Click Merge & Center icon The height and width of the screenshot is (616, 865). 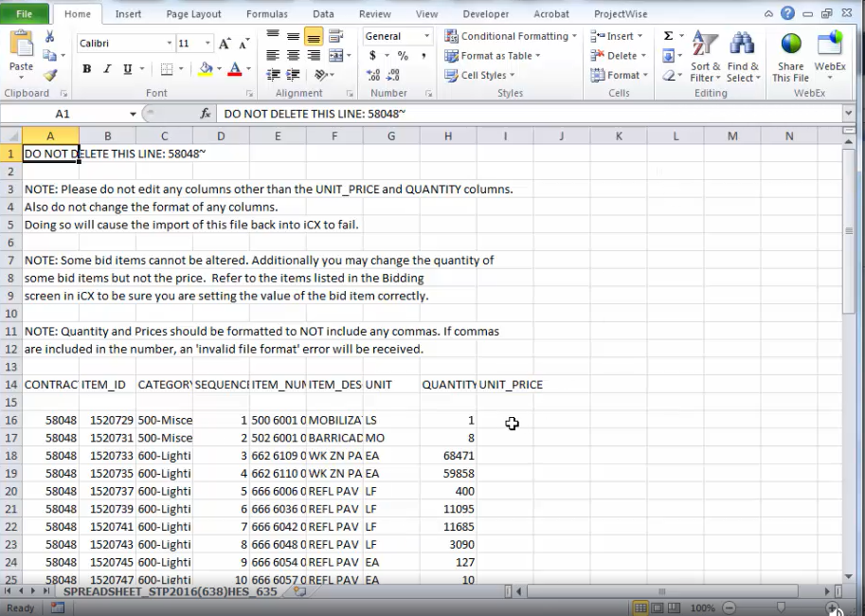point(336,55)
